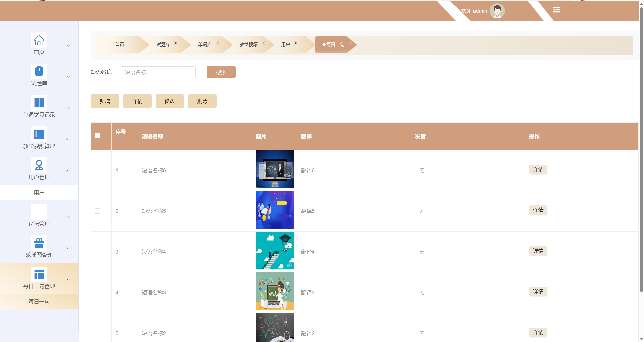Click the 轮播图管理 gift icon

click(39, 243)
